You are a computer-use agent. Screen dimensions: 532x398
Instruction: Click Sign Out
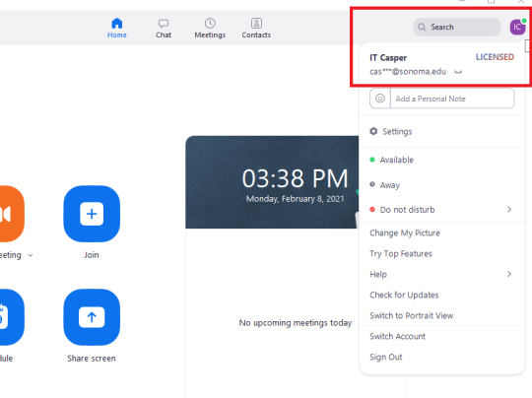coord(386,357)
